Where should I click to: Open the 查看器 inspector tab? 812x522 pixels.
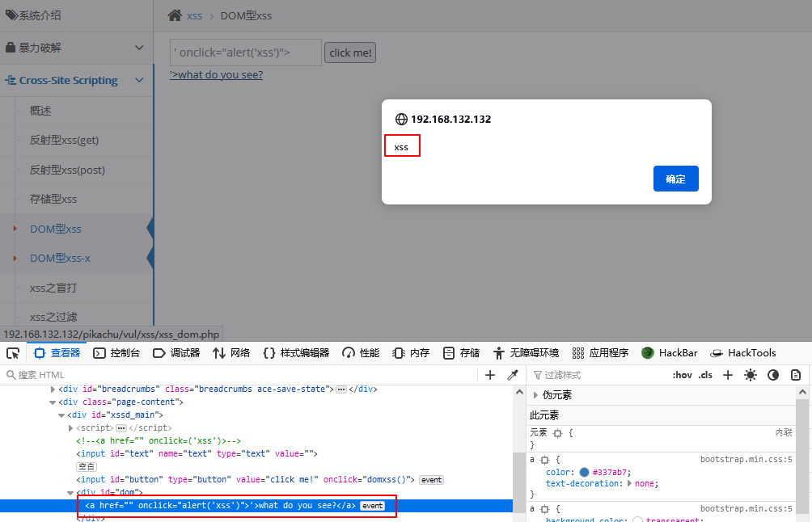tap(57, 353)
